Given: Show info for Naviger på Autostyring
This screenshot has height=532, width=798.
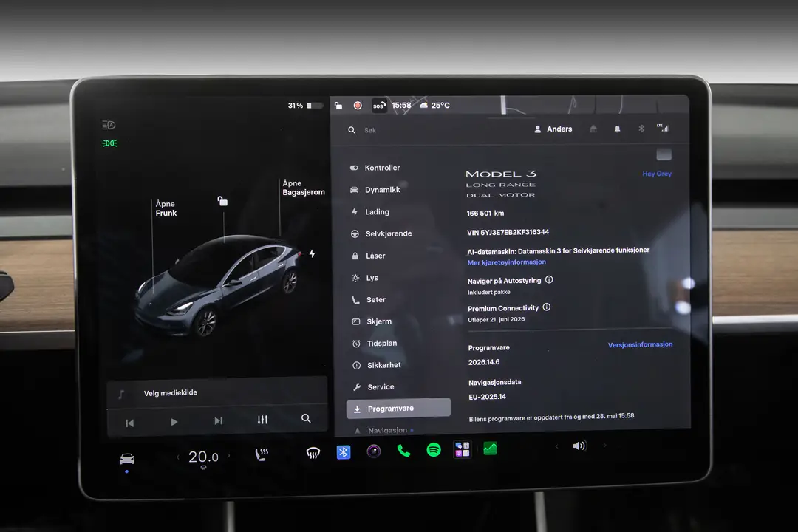Looking at the screenshot, I should click(549, 279).
